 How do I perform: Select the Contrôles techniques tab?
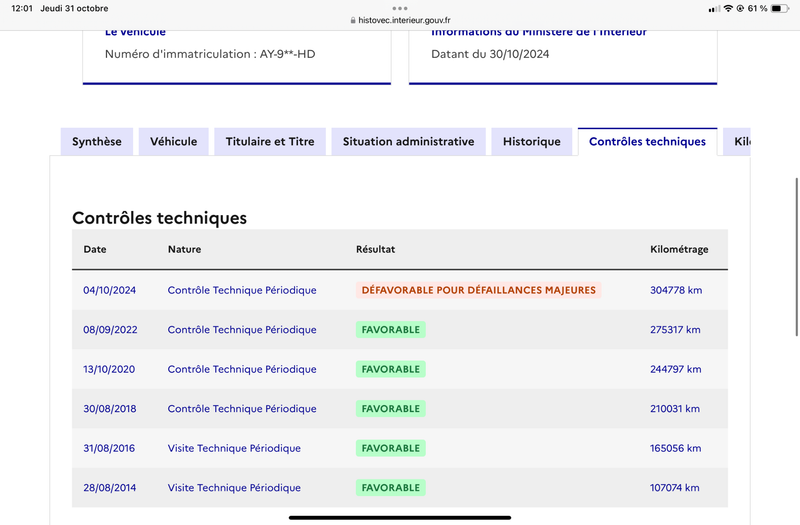(647, 141)
